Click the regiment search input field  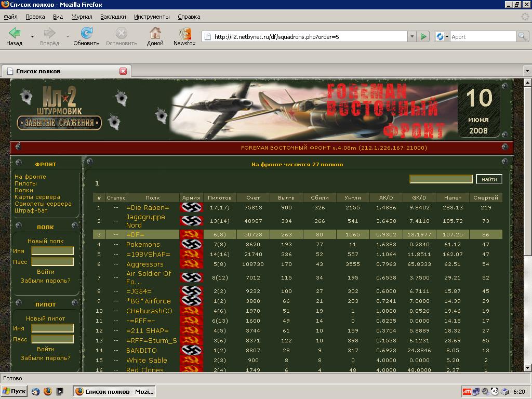click(441, 179)
